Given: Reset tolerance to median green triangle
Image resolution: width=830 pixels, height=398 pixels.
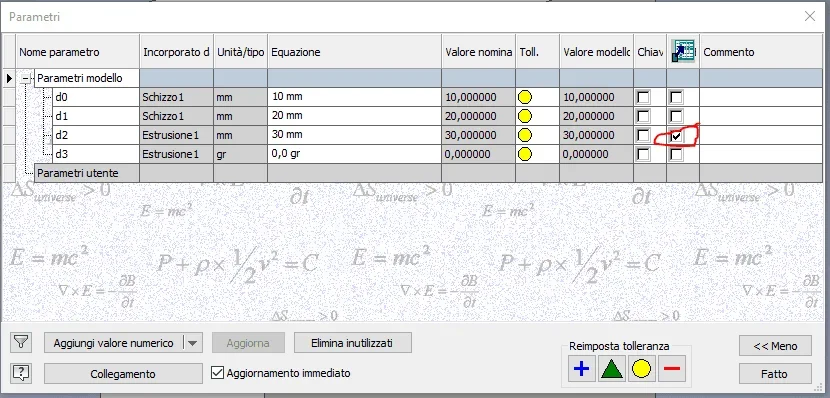Looking at the screenshot, I should pyautogui.click(x=611, y=369).
